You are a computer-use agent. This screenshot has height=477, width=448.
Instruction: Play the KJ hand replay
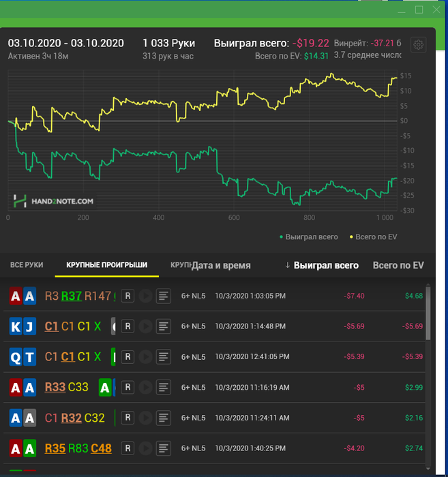coord(145,326)
